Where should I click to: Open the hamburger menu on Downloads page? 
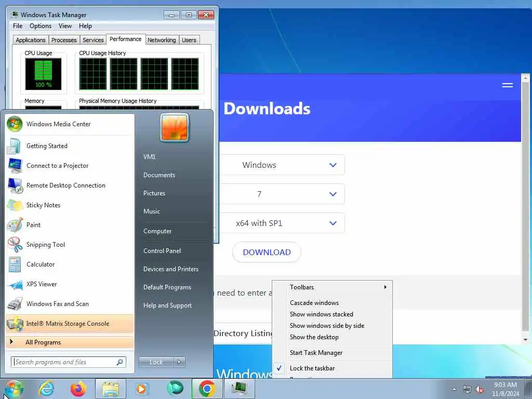(x=507, y=85)
